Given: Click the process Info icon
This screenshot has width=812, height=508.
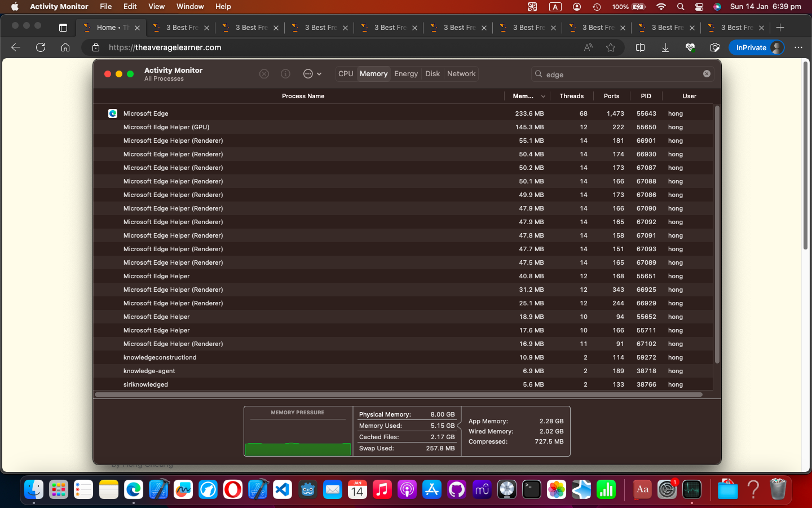Looking at the screenshot, I should [x=285, y=74].
